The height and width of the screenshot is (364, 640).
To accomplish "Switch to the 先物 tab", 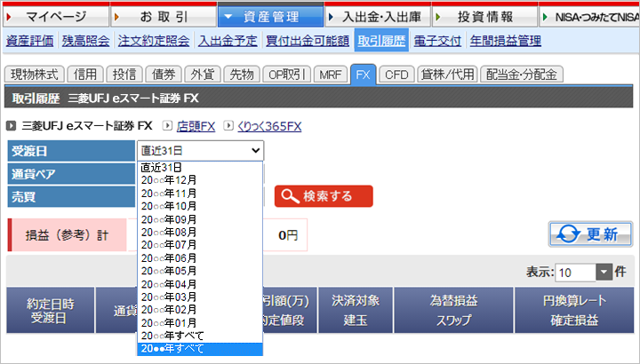I will click(242, 75).
